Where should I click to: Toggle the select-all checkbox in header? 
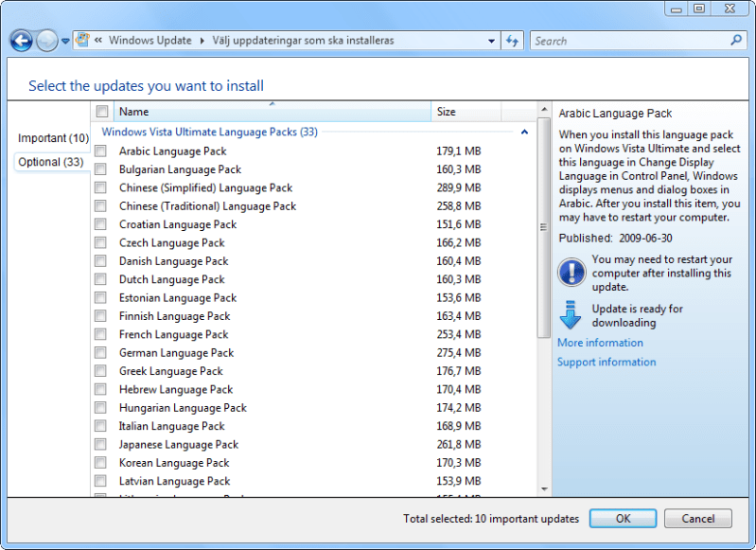(102, 112)
